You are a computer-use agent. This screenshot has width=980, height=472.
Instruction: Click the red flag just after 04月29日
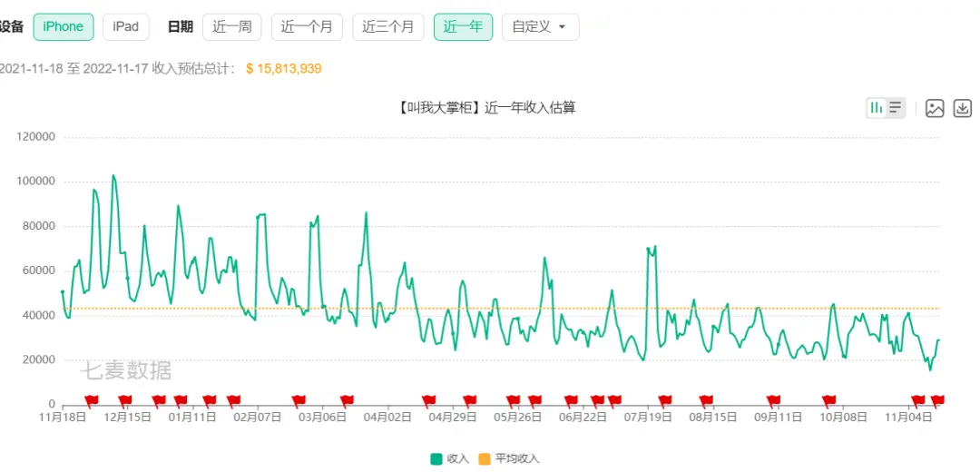coord(469,400)
